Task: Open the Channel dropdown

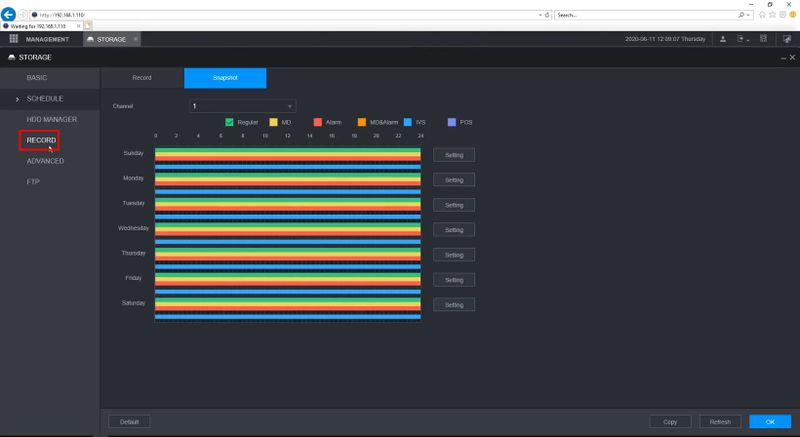Action: (242, 106)
